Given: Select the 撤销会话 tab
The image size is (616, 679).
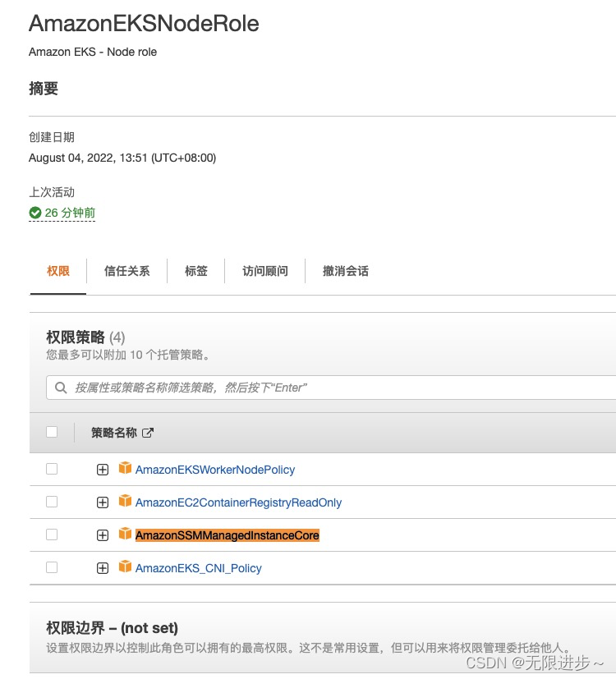Looking at the screenshot, I should (x=345, y=271).
